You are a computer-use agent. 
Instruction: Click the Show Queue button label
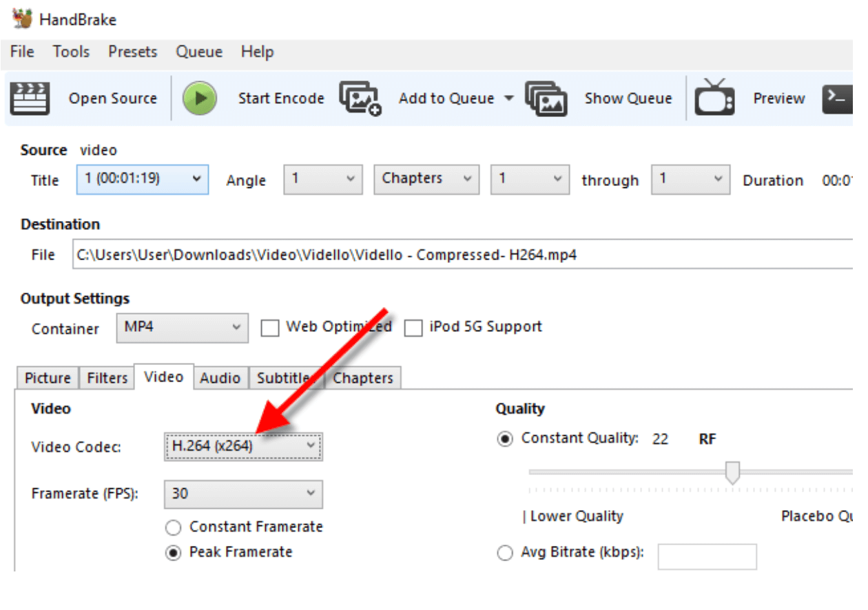[x=628, y=98]
